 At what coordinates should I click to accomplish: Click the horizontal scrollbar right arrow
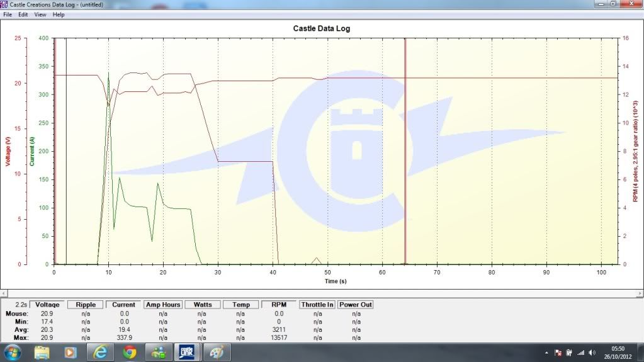[640, 293]
